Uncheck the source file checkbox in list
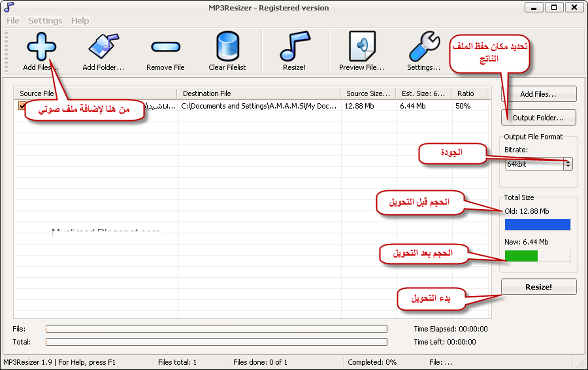Image resolution: width=588 pixels, height=370 pixels. point(22,106)
